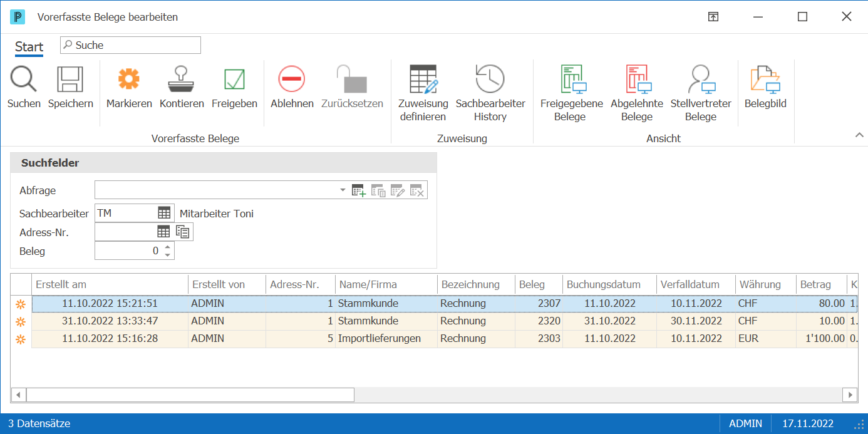This screenshot has width=868, height=434.
Task: Click the address list icon next to Adress-Nr.
Action: pyautogui.click(x=182, y=232)
